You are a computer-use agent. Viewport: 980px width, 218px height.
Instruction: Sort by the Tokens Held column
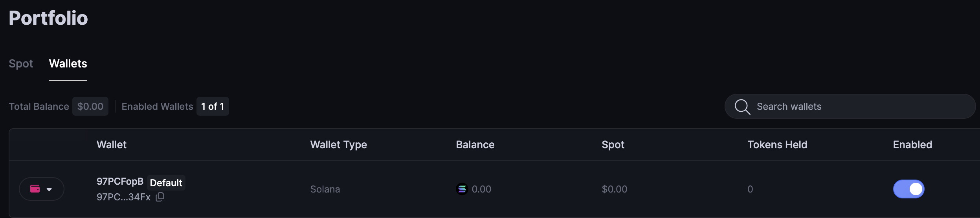[777, 145]
